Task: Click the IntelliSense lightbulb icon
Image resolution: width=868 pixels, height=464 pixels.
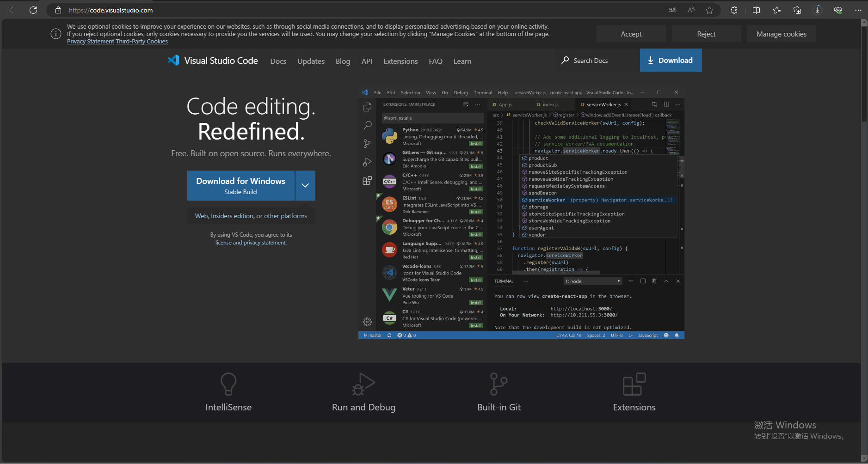Action: click(x=228, y=384)
